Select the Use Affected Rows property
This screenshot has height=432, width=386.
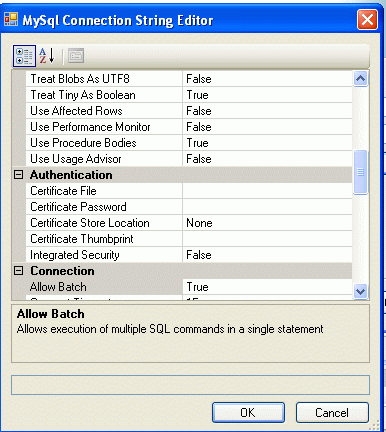pyautogui.click(x=104, y=111)
